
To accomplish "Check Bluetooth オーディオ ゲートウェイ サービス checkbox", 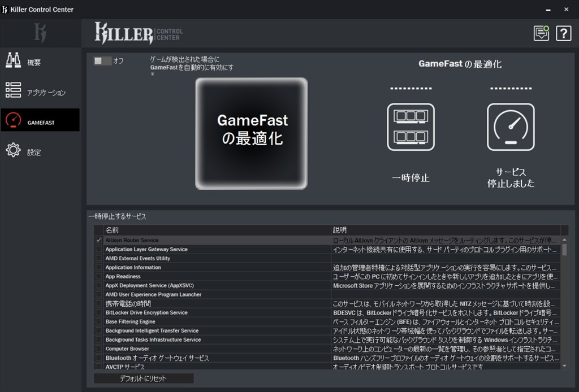I will click(98, 358).
